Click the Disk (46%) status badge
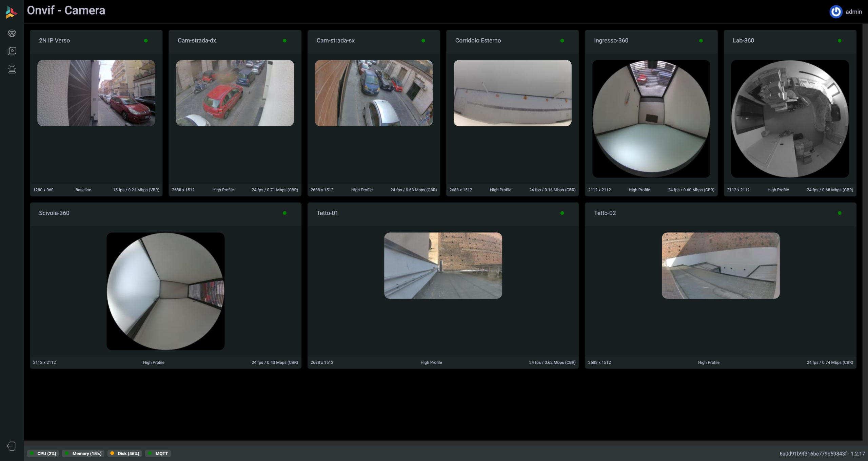868x461 pixels. click(125, 454)
